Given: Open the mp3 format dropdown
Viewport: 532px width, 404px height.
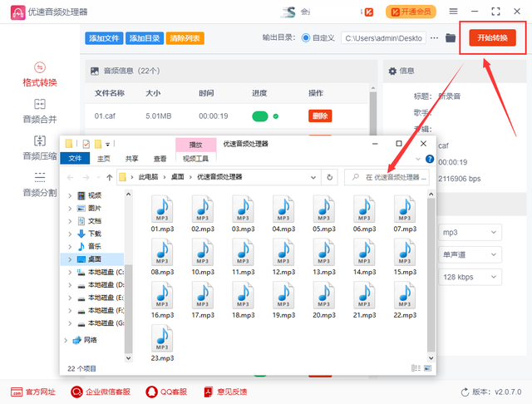Looking at the screenshot, I should pos(470,232).
